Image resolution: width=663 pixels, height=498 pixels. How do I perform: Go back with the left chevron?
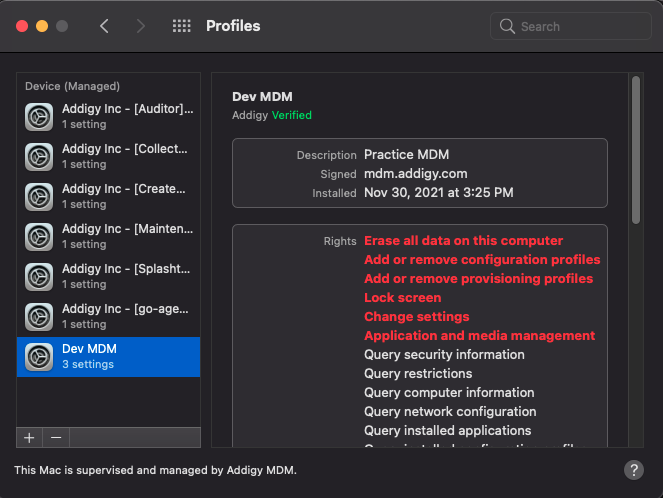(104, 26)
